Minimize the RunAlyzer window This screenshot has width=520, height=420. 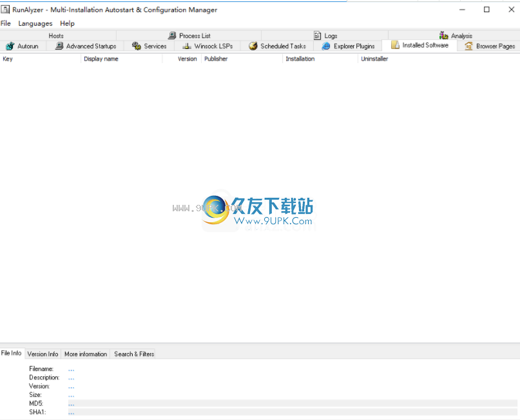click(462, 10)
